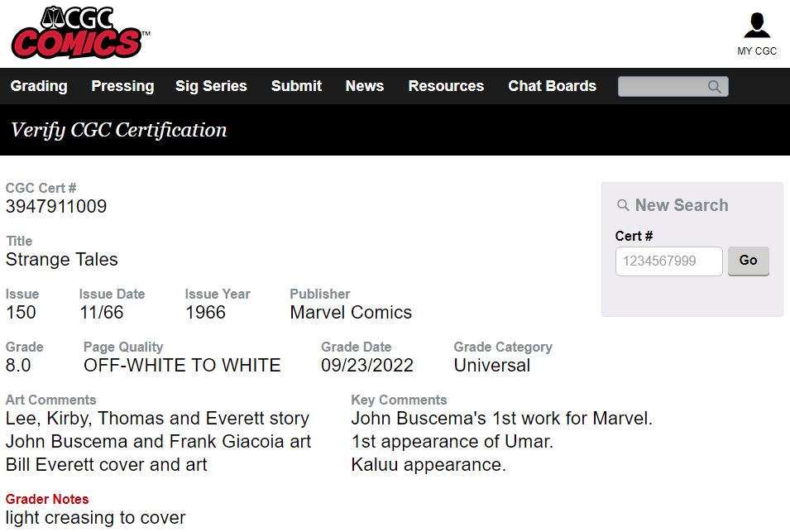The width and height of the screenshot is (790, 532).
Task: Click the magnifier icon in the nav search
Action: (714, 87)
